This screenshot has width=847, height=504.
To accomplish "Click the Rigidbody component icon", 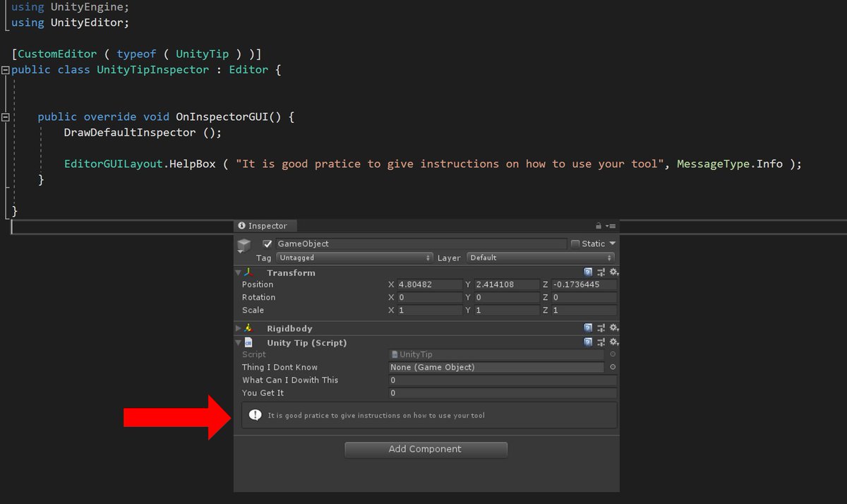I will [x=248, y=328].
